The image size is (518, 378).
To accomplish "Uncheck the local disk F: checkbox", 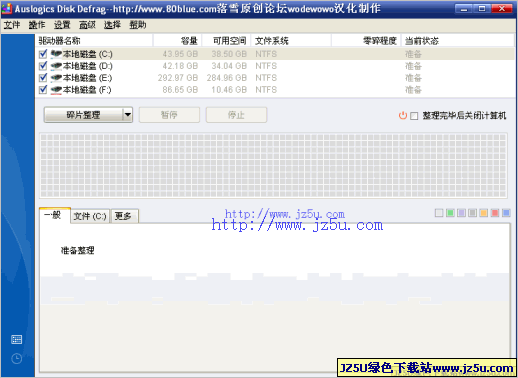I will 43,90.
